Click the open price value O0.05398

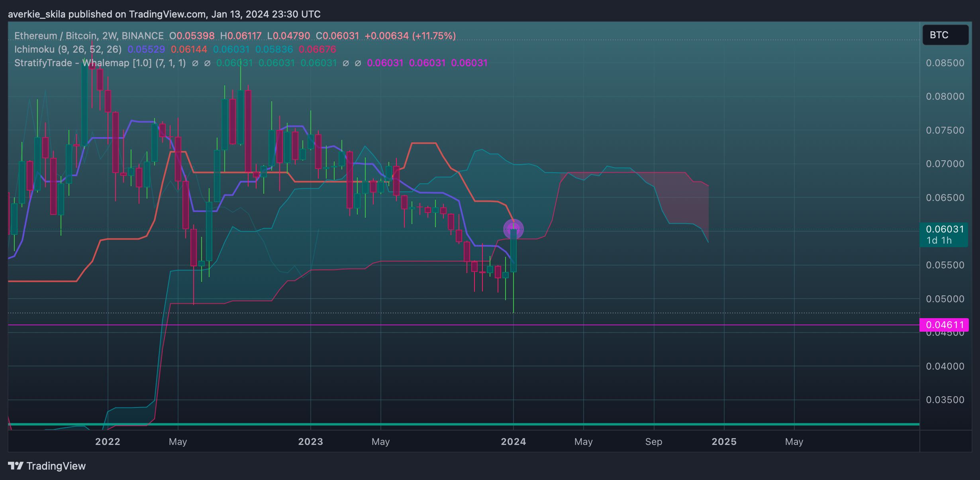click(192, 36)
